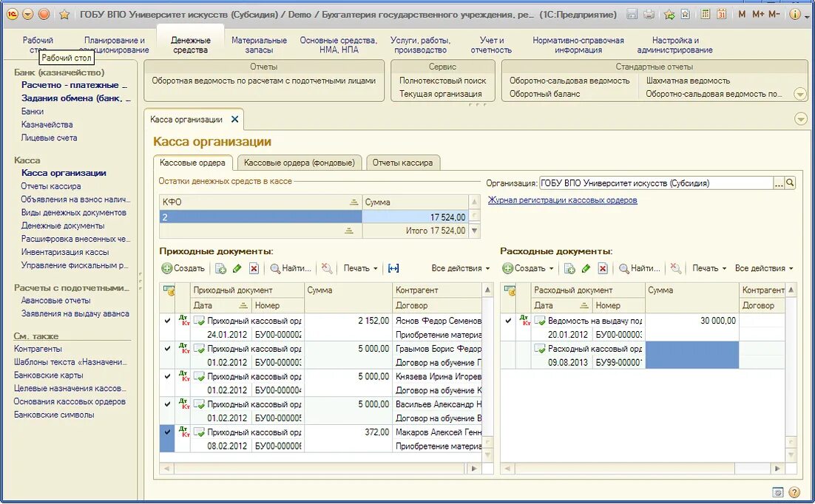Open the history page-with-star icon
The image size is (815, 504).
tap(686, 15)
